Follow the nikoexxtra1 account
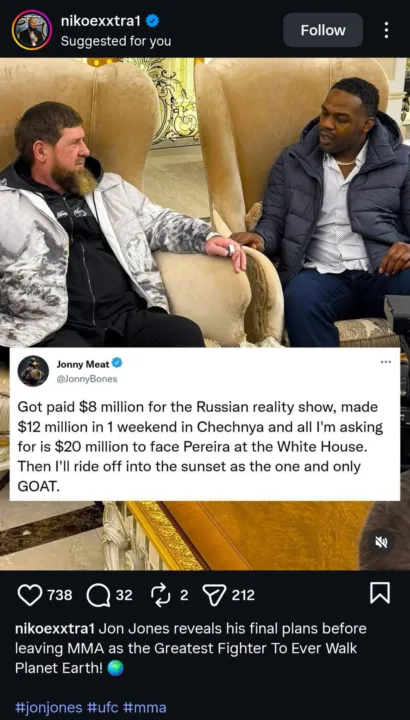This screenshot has width=410, height=720. [x=323, y=30]
